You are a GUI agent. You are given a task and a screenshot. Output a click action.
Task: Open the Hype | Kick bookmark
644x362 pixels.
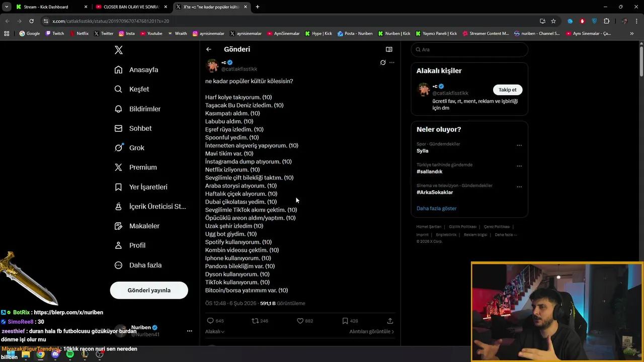click(x=318, y=34)
